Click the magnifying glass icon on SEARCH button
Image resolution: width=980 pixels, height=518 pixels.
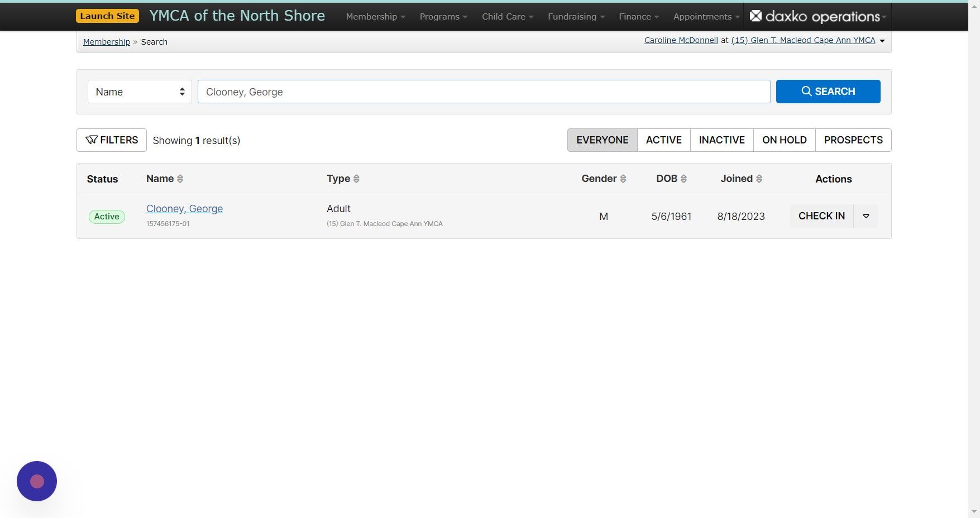(806, 91)
